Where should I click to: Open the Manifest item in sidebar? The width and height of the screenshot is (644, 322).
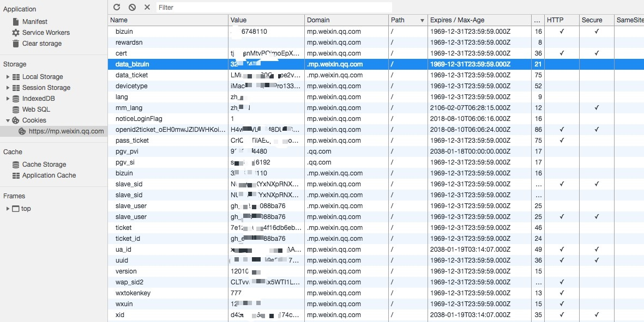pos(35,22)
